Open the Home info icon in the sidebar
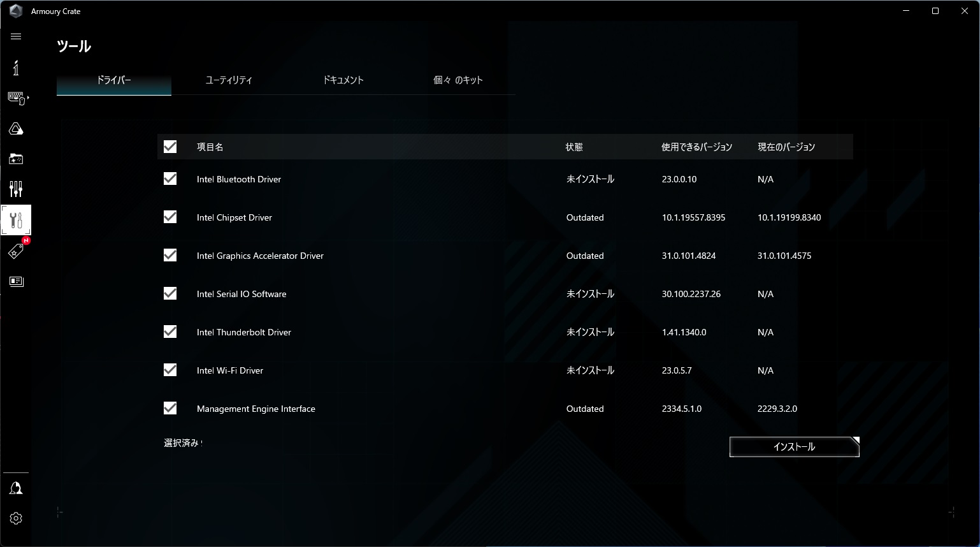The width and height of the screenshot is (980, 547). (16, 68)
